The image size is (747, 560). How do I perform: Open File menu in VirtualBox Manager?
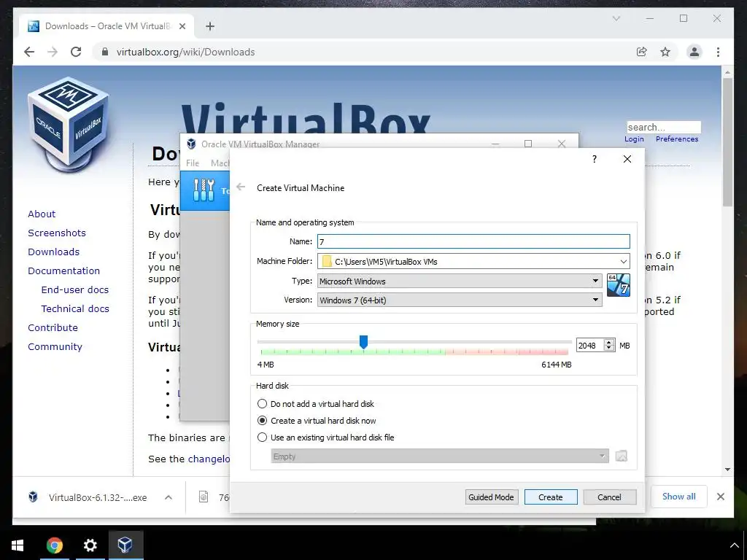pos(193,163)
